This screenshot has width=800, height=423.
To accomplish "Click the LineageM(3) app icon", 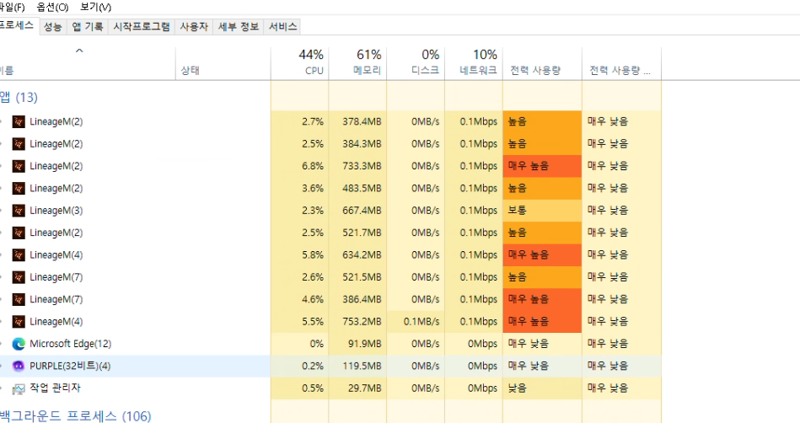I will pos(19,210).
